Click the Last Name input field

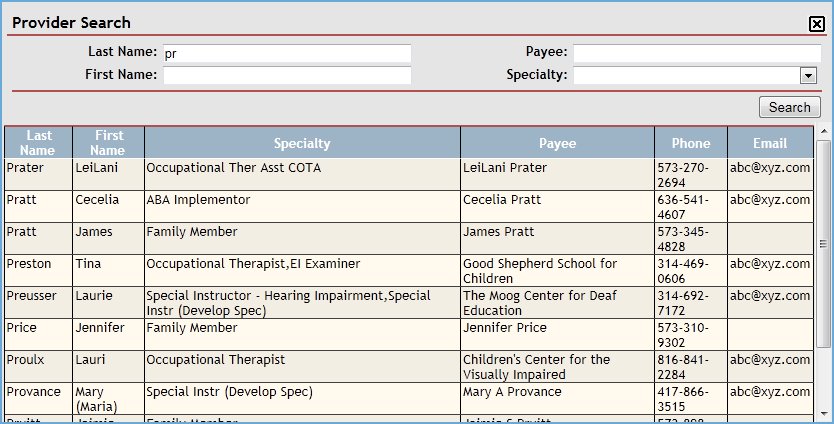[287, 53]
